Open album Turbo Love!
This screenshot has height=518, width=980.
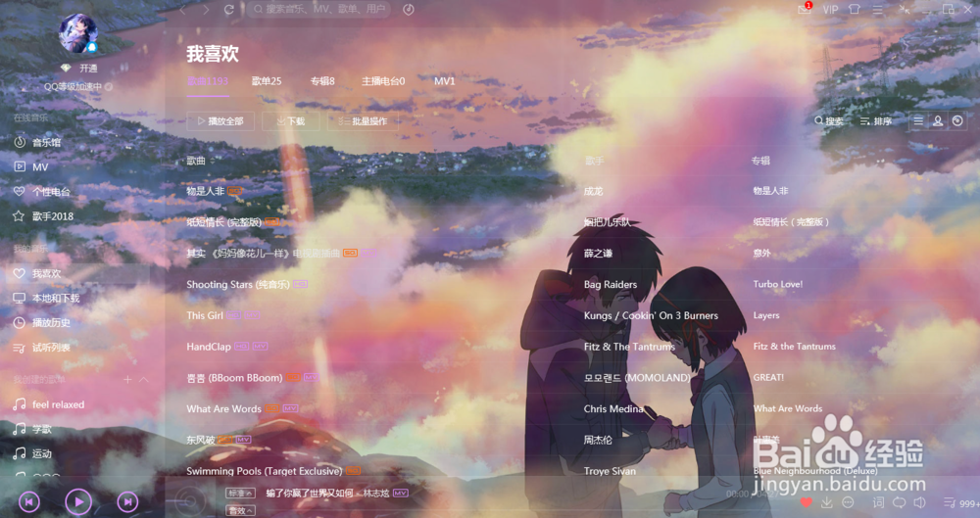click(778, 284)
